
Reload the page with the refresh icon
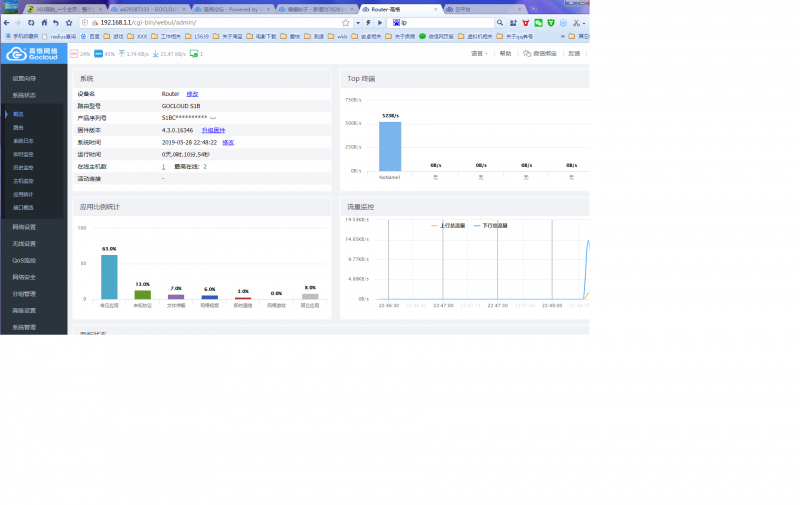[x=31, y=22]
